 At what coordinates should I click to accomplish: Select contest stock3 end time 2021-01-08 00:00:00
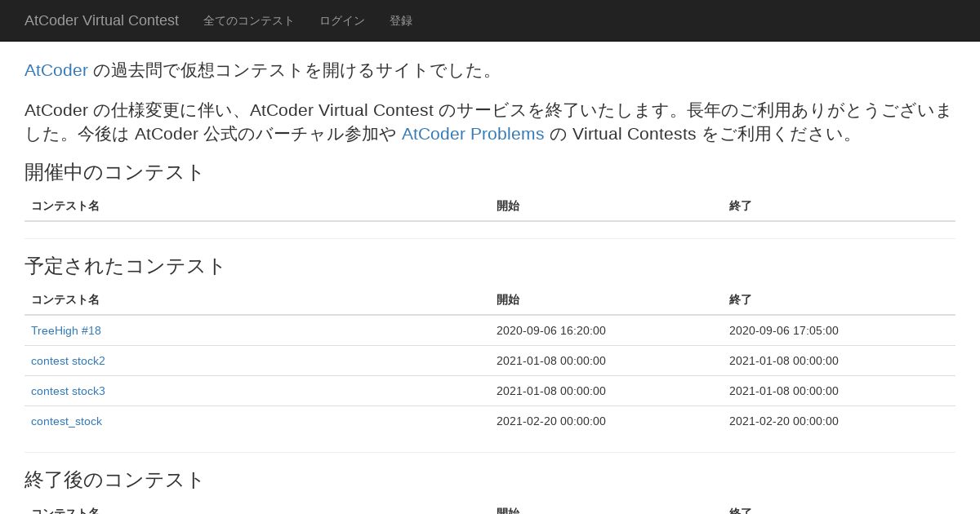coord(784,391)
